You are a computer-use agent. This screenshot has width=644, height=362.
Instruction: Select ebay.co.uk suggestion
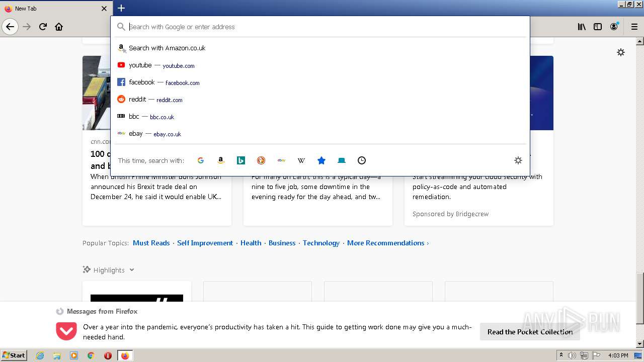(320, 134)
